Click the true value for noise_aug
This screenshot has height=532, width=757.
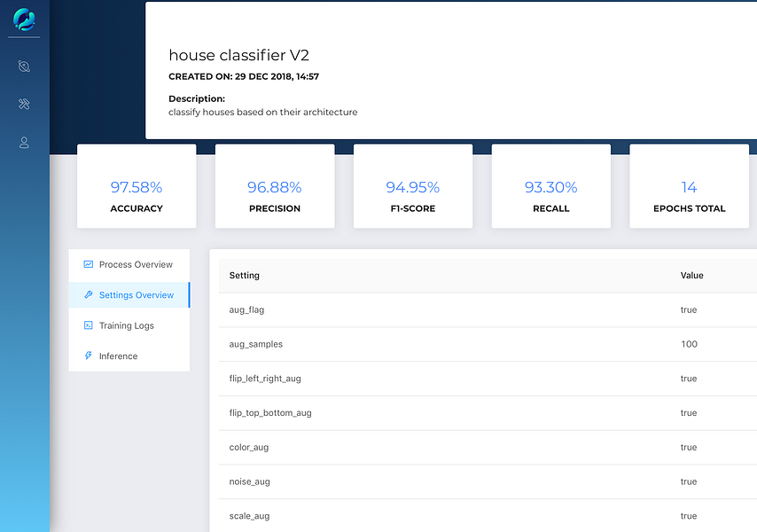coord(689,481)
